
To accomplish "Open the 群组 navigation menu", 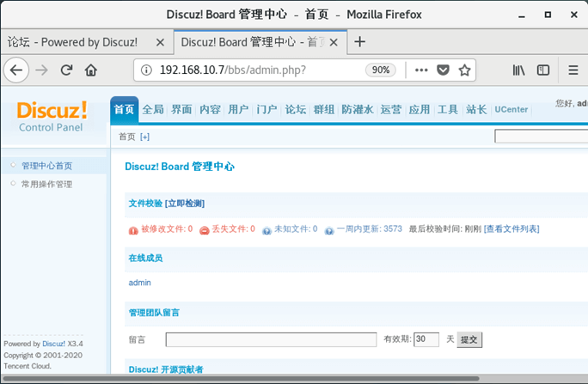I will click(324, 109).
